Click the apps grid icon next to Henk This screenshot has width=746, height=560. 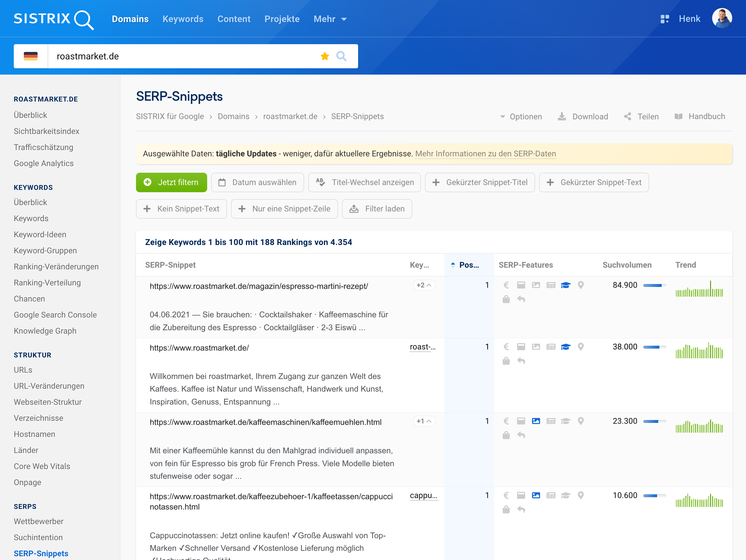665,19
